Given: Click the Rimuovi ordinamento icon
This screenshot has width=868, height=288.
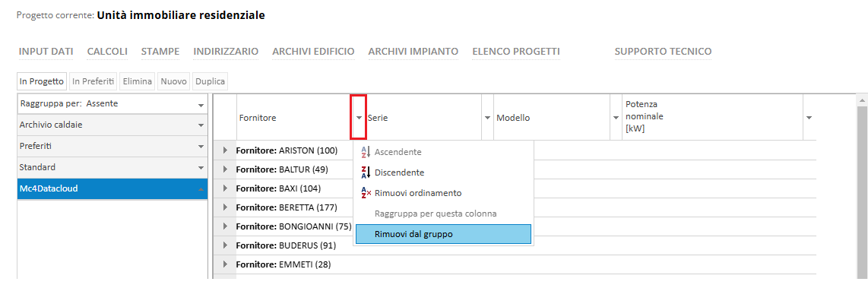Looking at the screenshot, I should (366, 193).
